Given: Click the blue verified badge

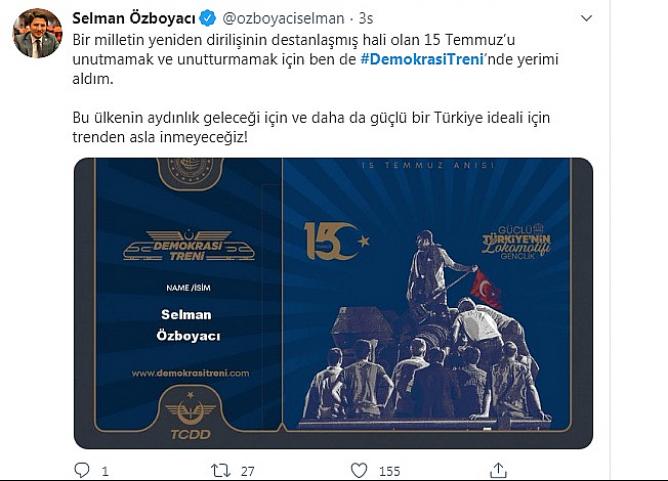Looking at the screenshot, I should point(208,18).
